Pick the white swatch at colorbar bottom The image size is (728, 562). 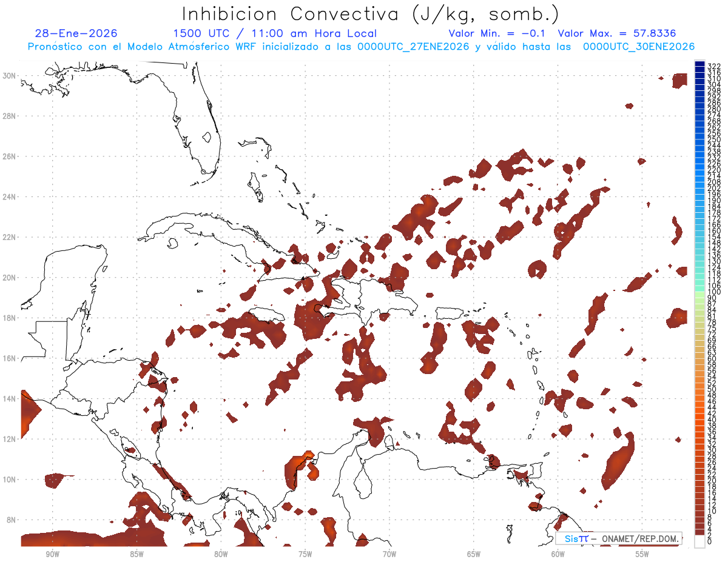pyautogui.click(x=700, y=541)
